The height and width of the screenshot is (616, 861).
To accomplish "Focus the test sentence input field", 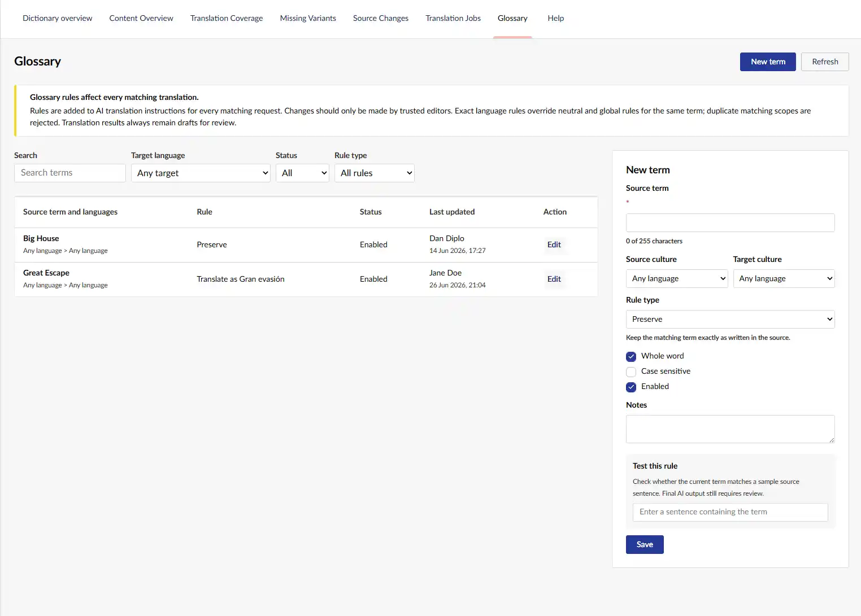I will click(x=730, y=512).
